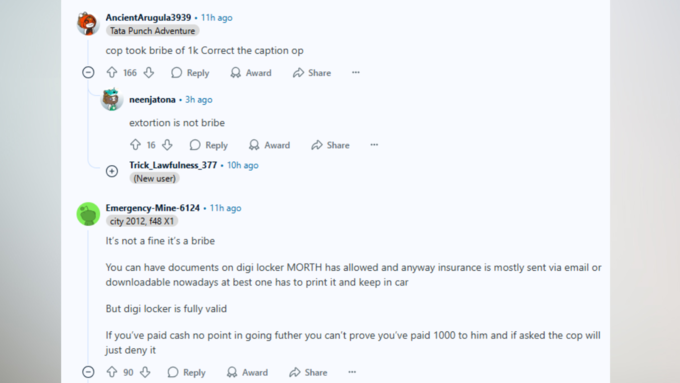This screenshot has height=383, width=680.
Task: Open Trick_Lawfulness_377's username link
Action: click(173, 165)
